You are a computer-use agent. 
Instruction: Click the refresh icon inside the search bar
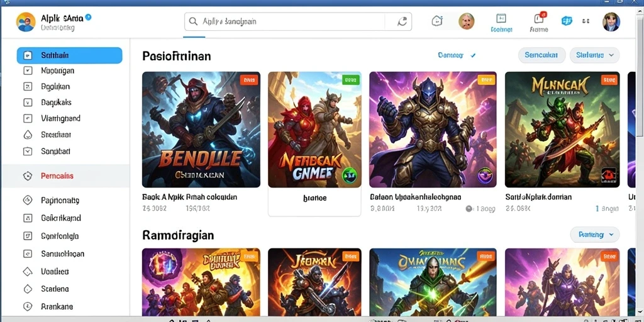tap(402, 21)
